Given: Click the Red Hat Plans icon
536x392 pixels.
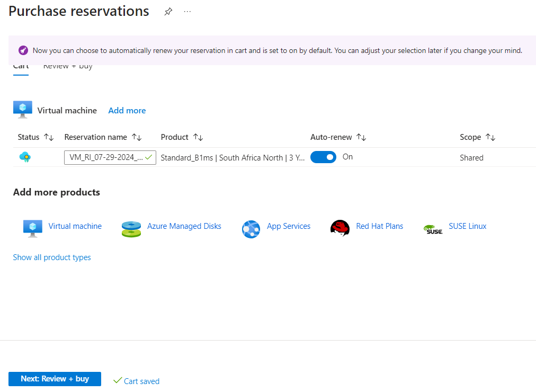Looking at the screenshot, I should click(340, 228).
